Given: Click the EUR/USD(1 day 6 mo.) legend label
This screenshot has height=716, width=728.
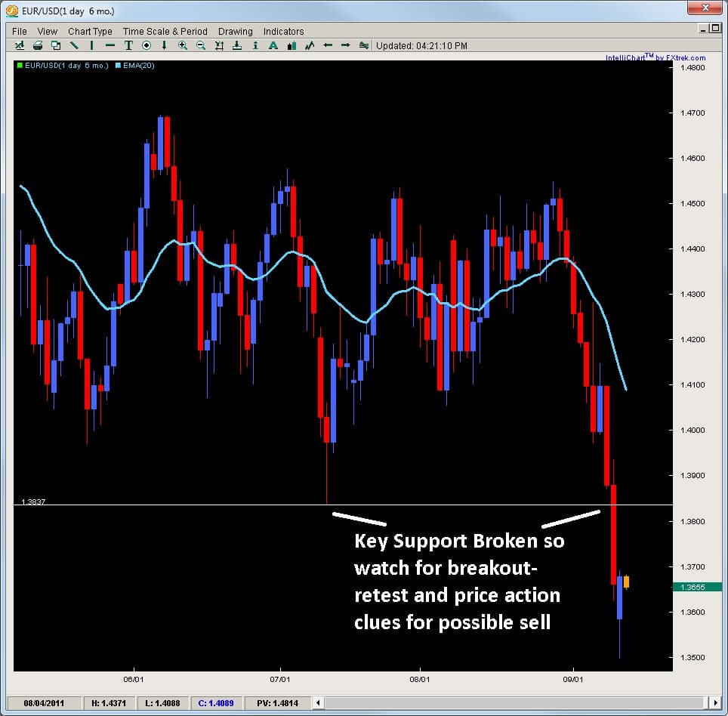Looking at the screenshot, I should (x=66, y=66).
